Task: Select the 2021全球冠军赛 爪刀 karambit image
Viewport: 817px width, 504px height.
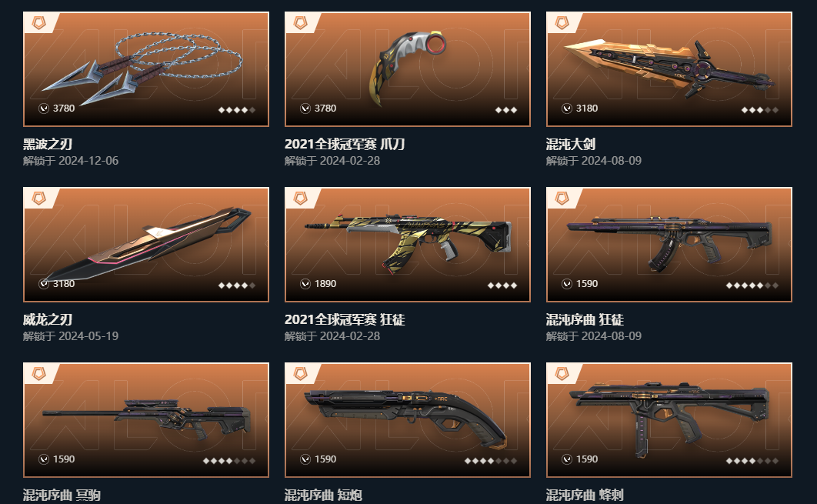Action: 408,69
